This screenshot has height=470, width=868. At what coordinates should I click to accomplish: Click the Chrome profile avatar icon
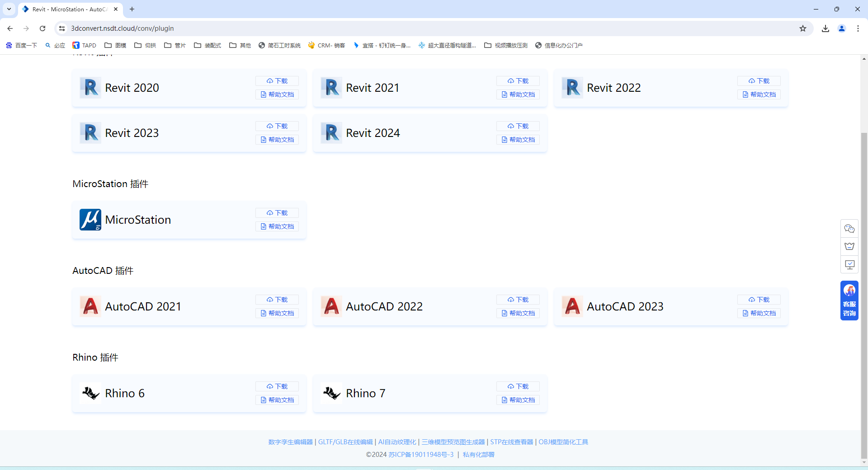coord(842,28)
